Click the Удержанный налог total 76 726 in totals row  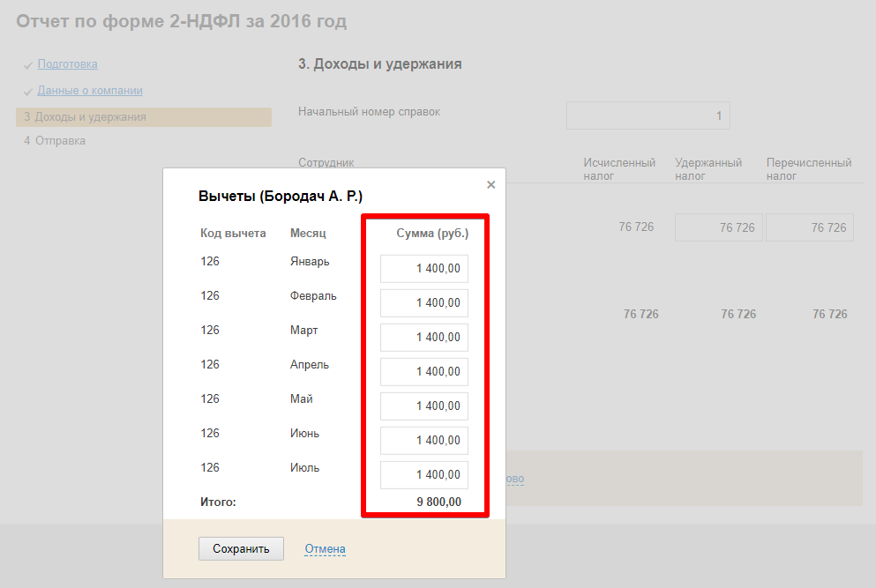[x=738, y=314]
